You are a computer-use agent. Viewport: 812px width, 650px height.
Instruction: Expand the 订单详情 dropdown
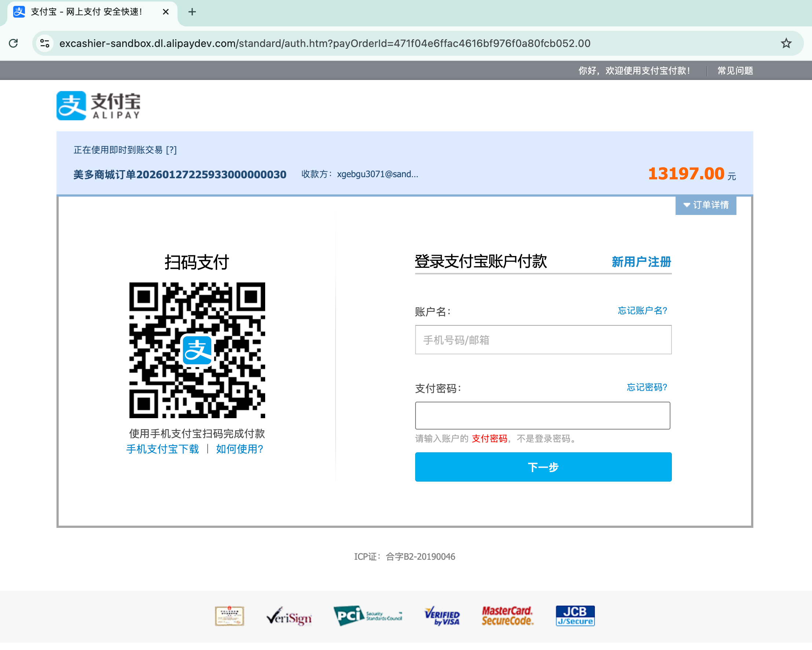(x=706, y=205)
